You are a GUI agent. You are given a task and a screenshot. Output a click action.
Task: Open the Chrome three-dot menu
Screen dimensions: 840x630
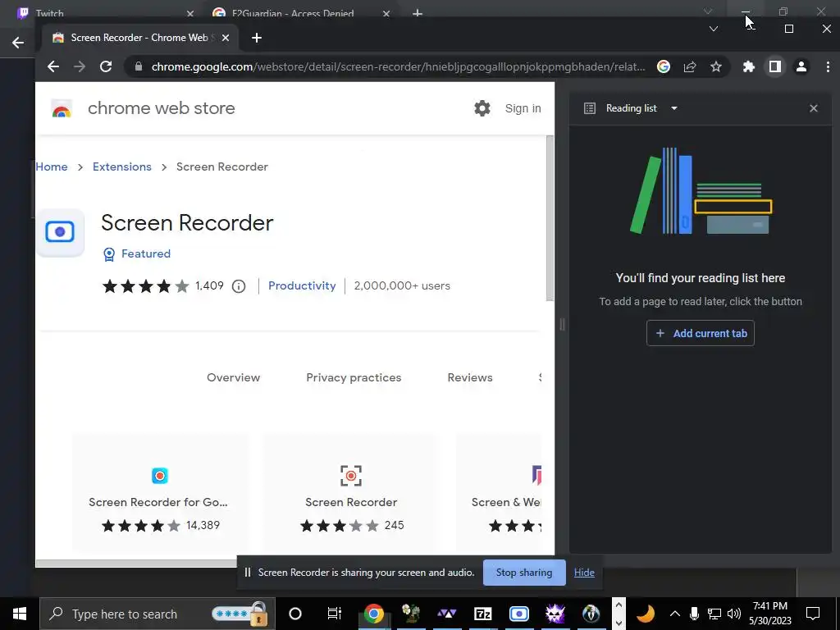click(828, 66)
